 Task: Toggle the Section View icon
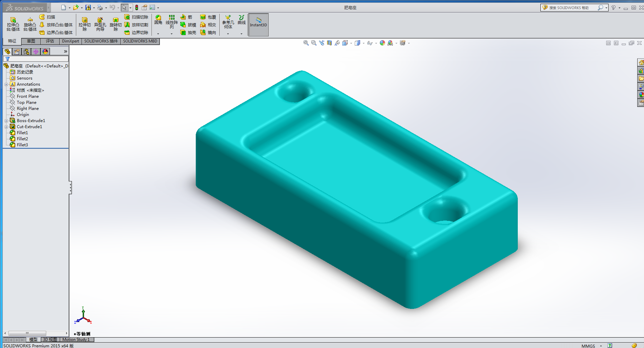pos(329,43)
